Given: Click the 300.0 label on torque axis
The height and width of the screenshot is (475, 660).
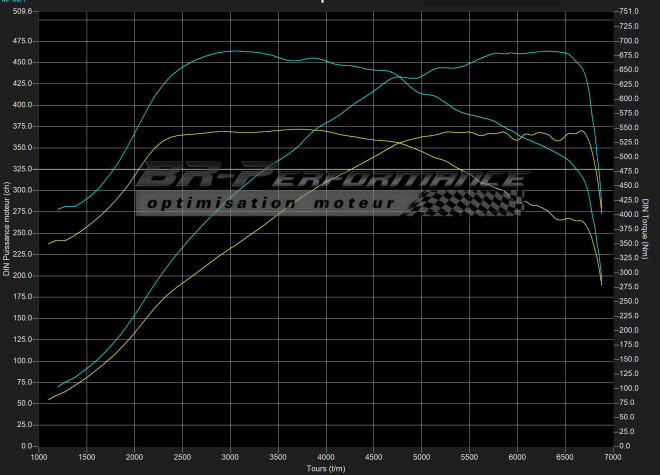Looking at the screenshot, I should [629, 272].
